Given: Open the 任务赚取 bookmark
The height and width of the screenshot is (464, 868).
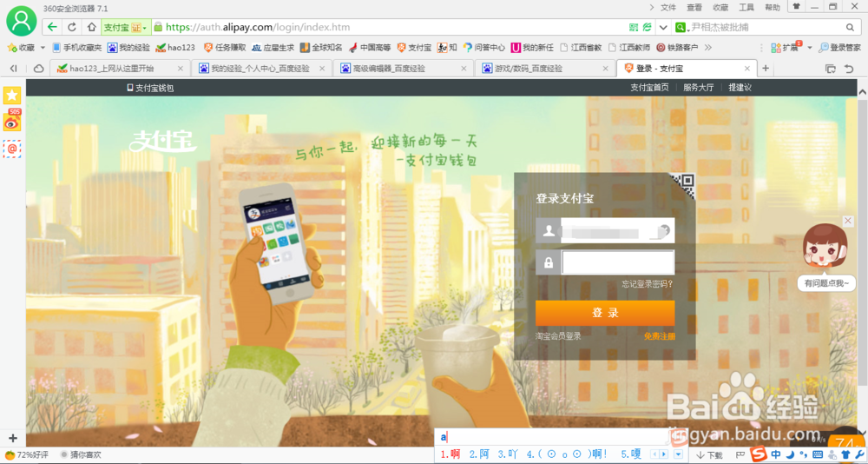Looking at the screenshot, I should [225, 48].
